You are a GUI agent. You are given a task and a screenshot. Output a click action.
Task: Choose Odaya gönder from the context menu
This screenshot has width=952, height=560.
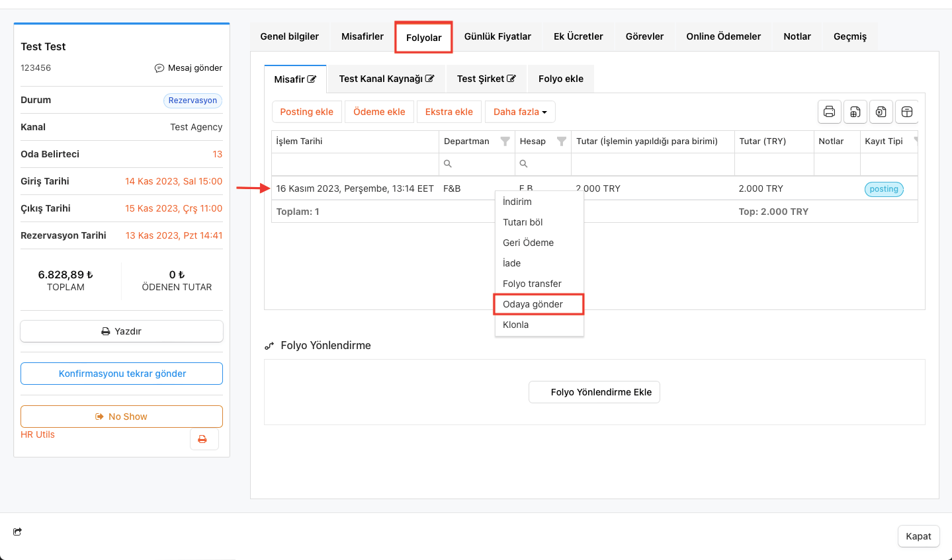coord(533,304)
